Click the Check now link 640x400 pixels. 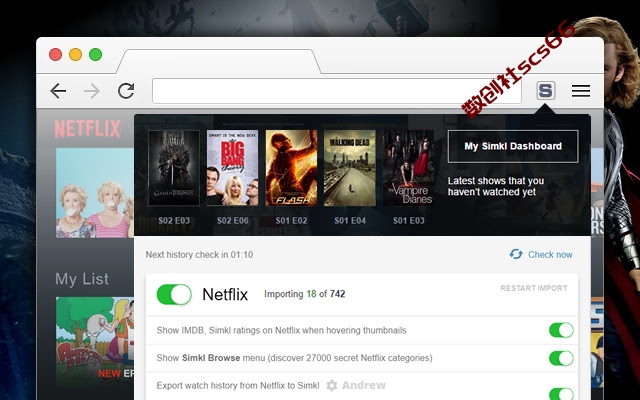(x=550, y=255)
